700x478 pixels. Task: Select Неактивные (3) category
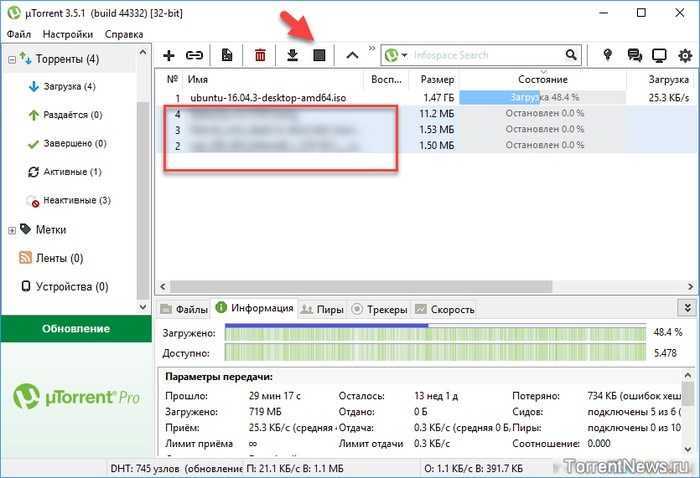pos(76,200)
